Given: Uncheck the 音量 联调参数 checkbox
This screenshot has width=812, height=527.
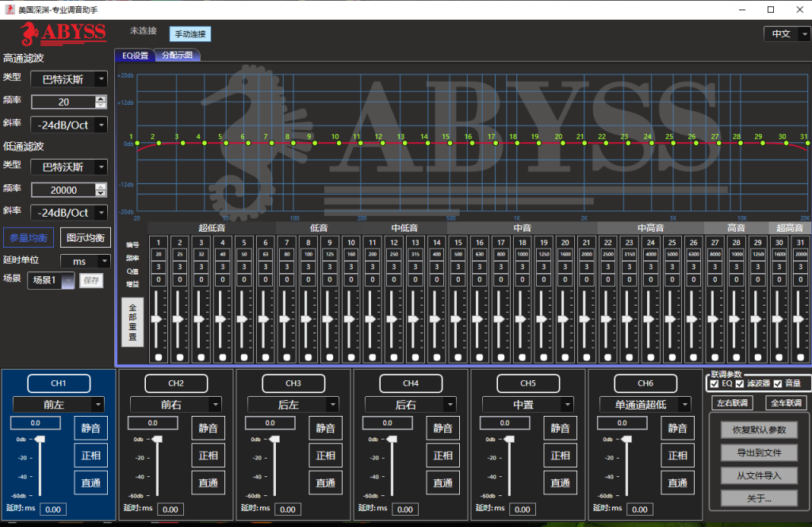Looking at the screenshot, I should coord(778,383).
